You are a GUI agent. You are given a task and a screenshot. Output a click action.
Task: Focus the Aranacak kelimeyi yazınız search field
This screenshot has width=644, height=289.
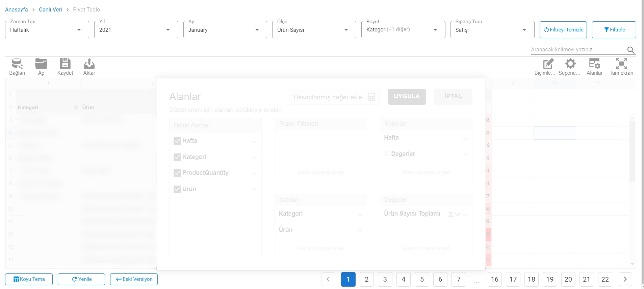pos(578,50)
